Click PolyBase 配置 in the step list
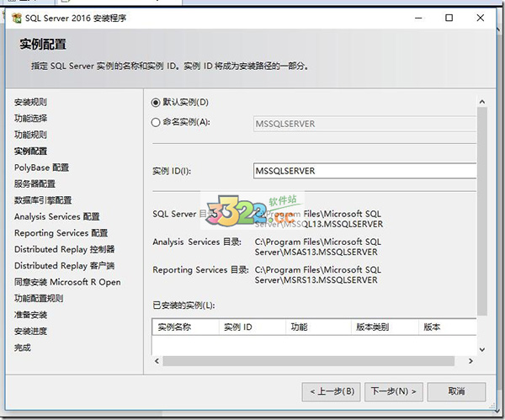The width and height of the screenshot is (505, 420). (41, 167)
